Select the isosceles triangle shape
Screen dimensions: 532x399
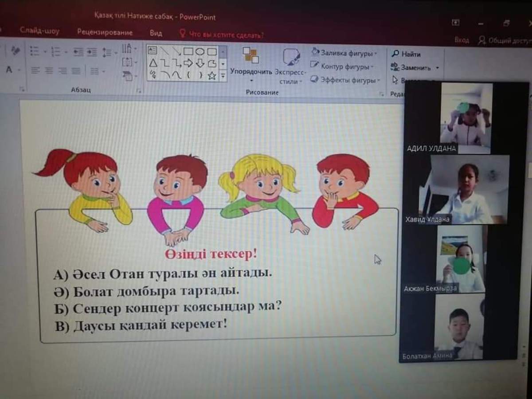(x=153, y=63)
